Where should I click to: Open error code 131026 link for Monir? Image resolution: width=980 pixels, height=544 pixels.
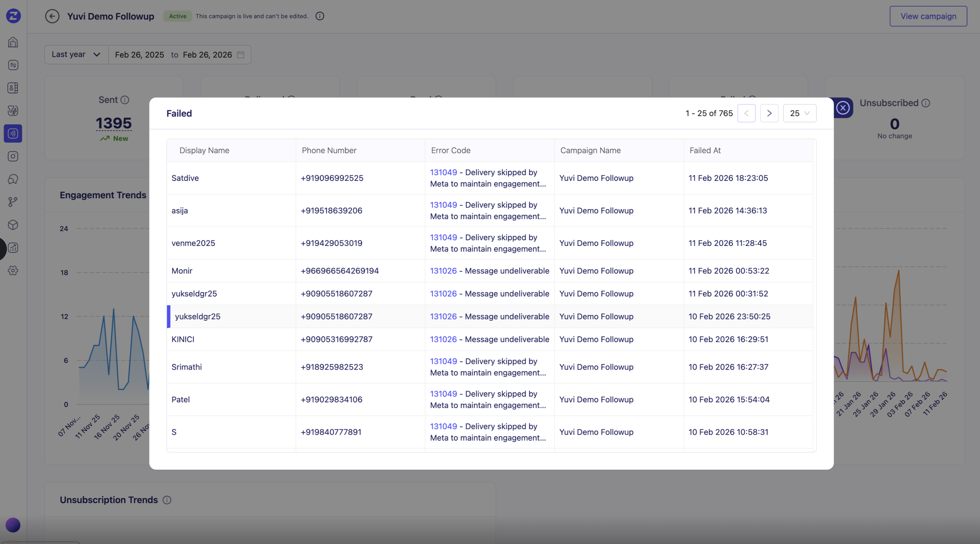coord(443,271)
